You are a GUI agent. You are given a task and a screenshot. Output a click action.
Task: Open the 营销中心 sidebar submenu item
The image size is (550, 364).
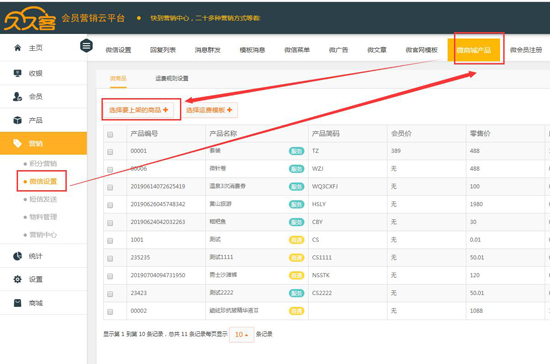pyautogui.click(x=43, y=235)
